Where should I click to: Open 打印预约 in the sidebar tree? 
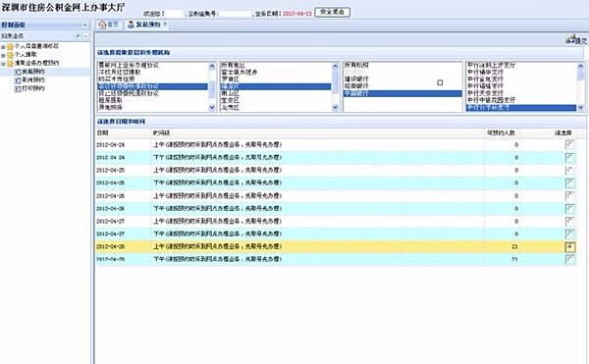point(33,89)
